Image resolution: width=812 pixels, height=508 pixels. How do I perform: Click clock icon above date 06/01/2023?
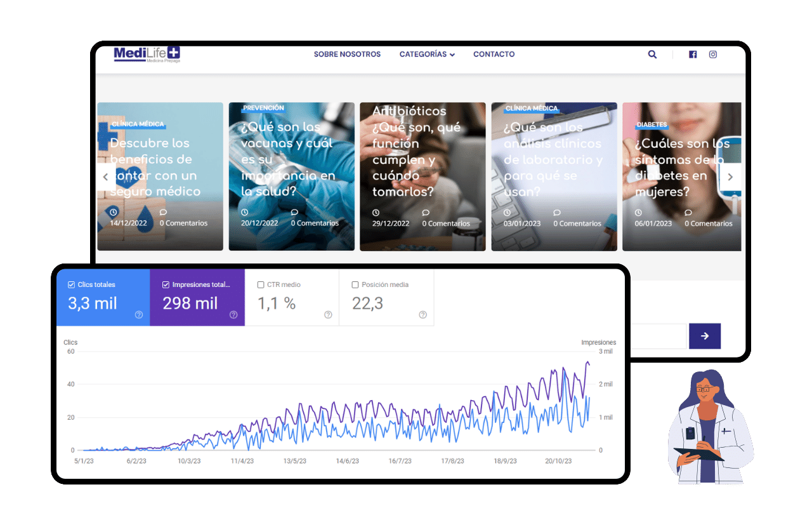click(638, 212)
